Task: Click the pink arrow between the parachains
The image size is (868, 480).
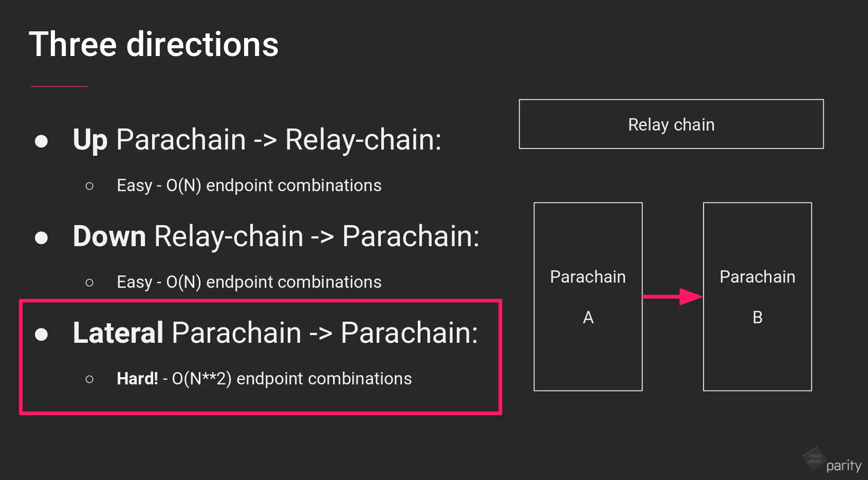Action: [672, 297]
